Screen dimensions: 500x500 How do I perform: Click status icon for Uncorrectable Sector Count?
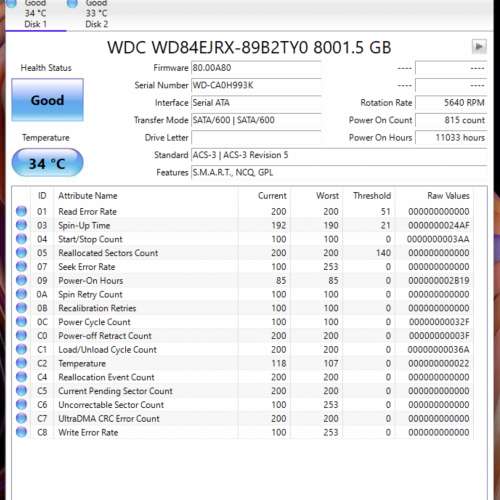point(21,405)
